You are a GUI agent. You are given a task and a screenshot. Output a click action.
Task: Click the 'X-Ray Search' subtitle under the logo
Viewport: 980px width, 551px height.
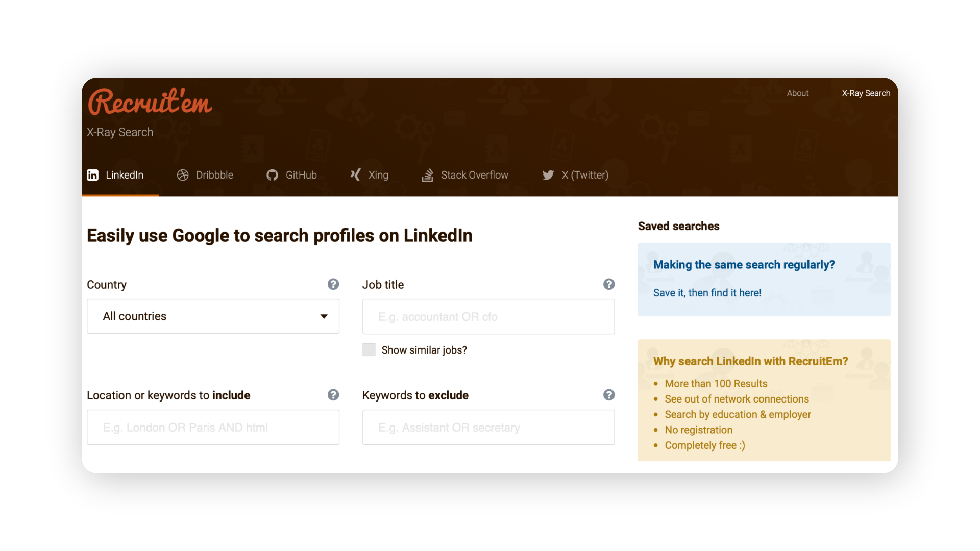120,132
